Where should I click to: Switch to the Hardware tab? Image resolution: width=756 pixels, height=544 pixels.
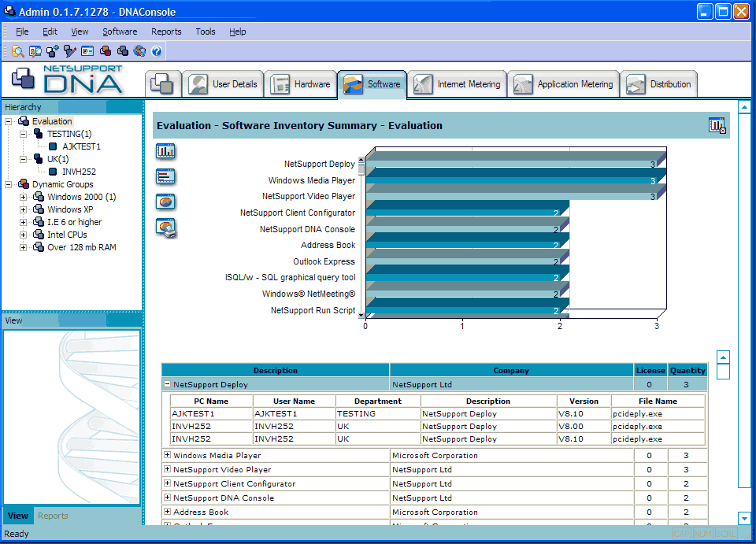[x=301, y=84]
